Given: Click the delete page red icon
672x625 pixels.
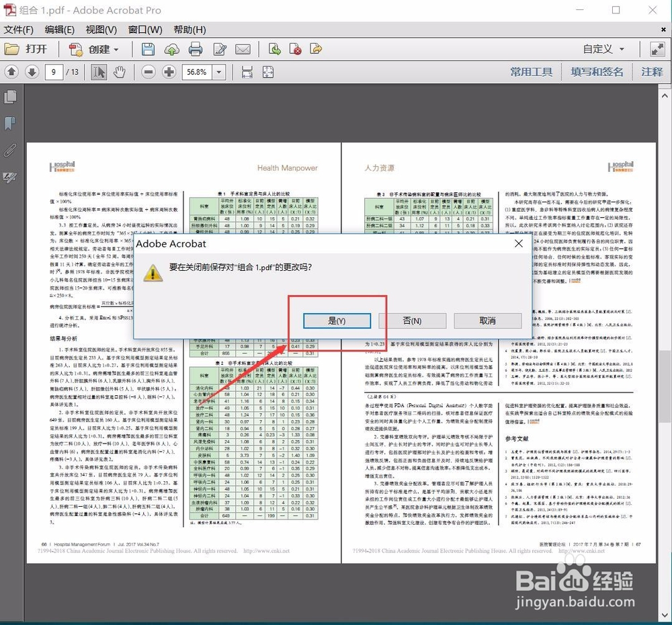Looking at the screenshot, I should (295, 49).
